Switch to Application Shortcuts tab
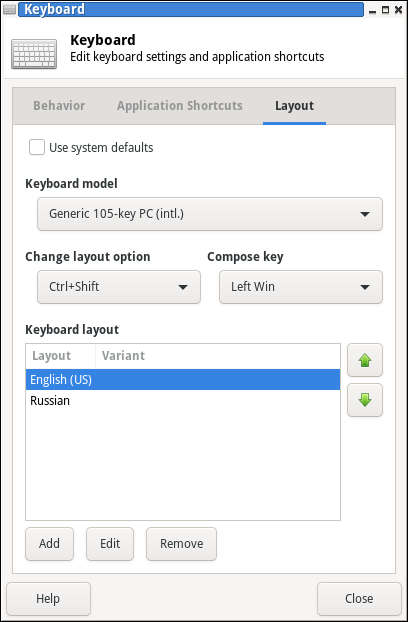408x622 pixels. 180,106
